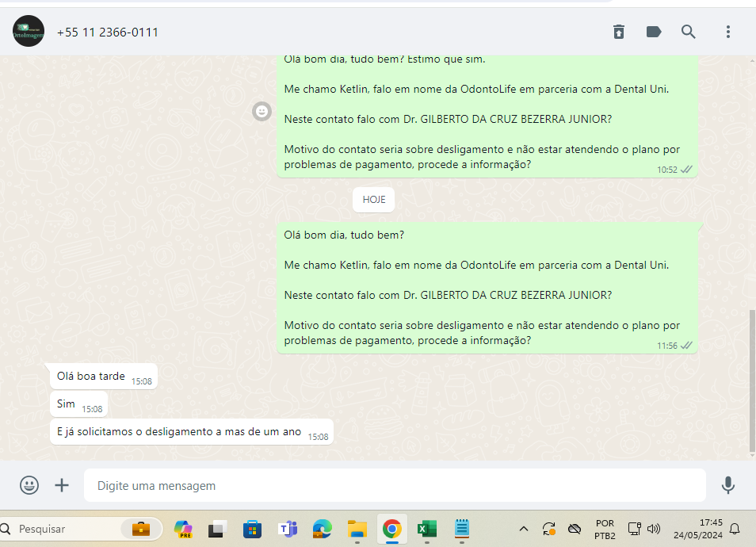
Task: Select the 'Olá boa tarde' message
Action: pos(104,377)
